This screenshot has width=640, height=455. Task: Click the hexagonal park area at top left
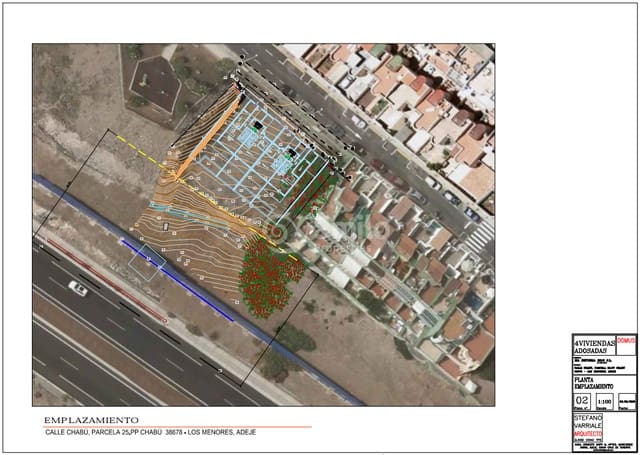(x=155, y=78)
